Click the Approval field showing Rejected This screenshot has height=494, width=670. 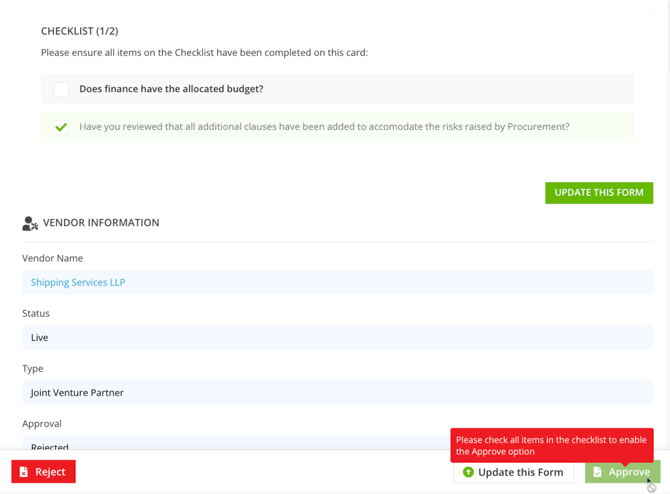point(337,445)
